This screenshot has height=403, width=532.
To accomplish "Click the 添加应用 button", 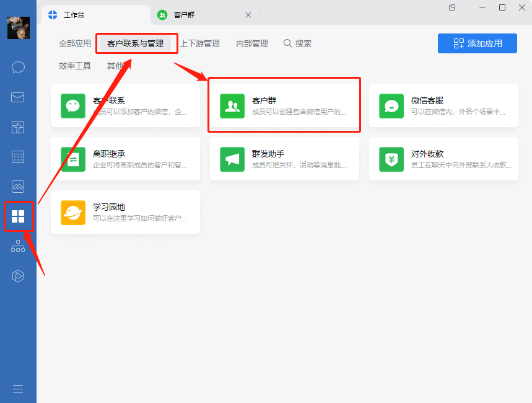I will pyautogui.click(x=477, y=43).
